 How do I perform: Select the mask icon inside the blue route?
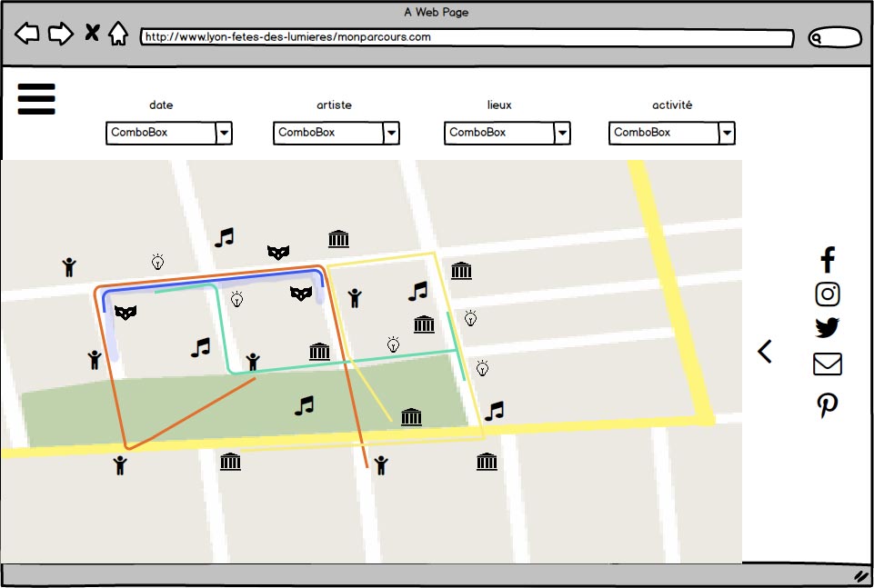[x=301, y=293]
